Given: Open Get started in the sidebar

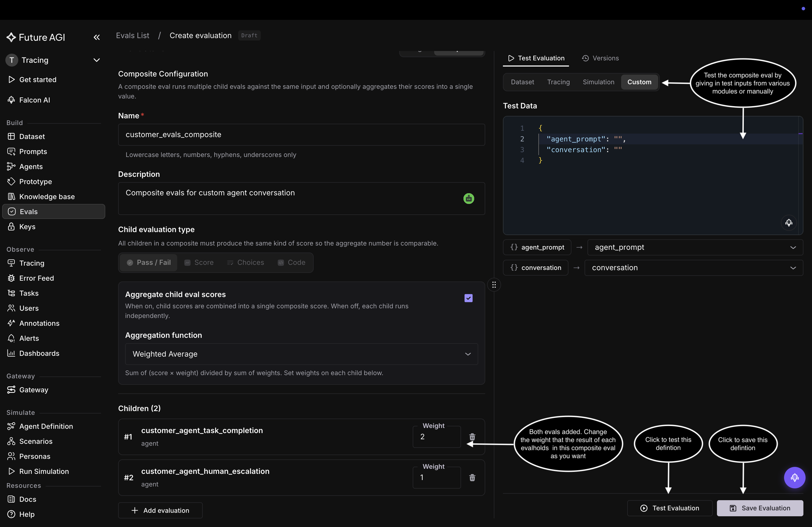Looking at the screenshot, I should coord(38,79).
